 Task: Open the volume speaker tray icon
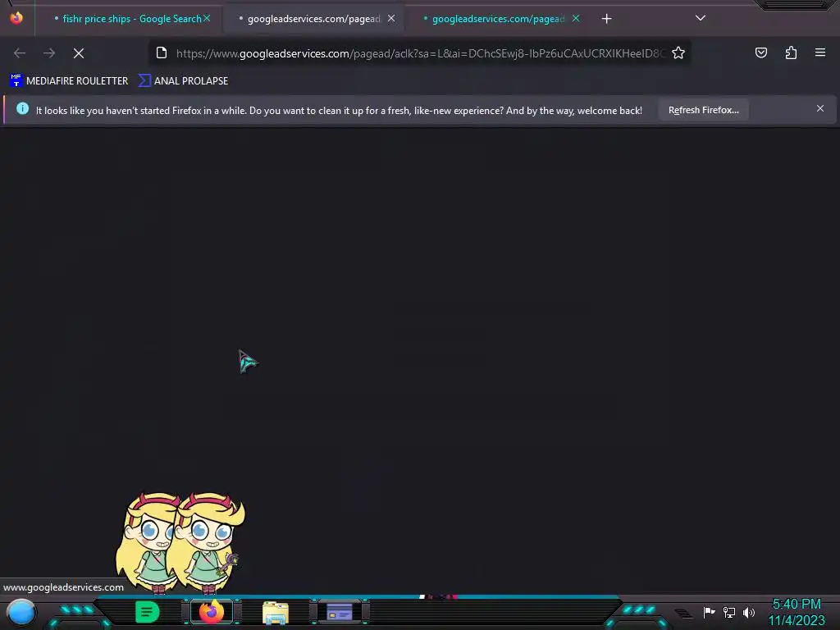[x=749, y=612]
